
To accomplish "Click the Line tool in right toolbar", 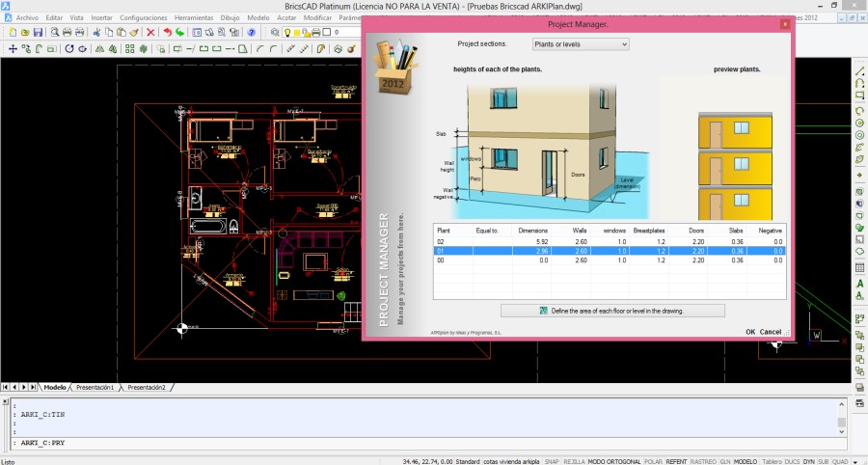I will (859, 71).
